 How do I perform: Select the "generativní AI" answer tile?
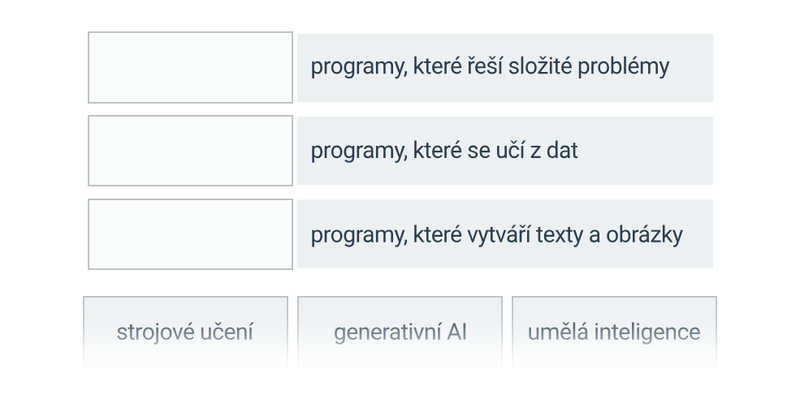[x=400, y=331]
